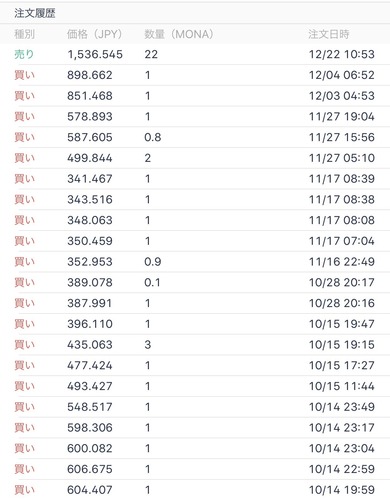Image resolution: width=390 pixels, height=500 pixels.
Task: Select the order with quantity 3
Action: pos(195,345)
